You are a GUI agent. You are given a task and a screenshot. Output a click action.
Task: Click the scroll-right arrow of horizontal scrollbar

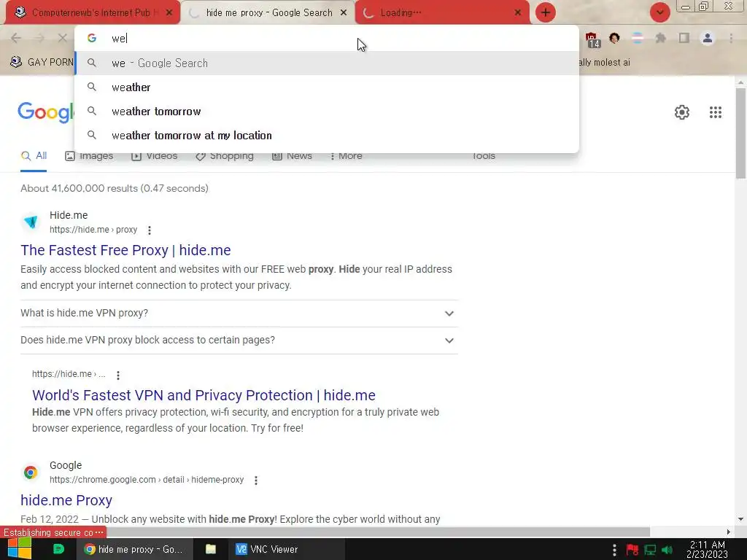point(729,532)
